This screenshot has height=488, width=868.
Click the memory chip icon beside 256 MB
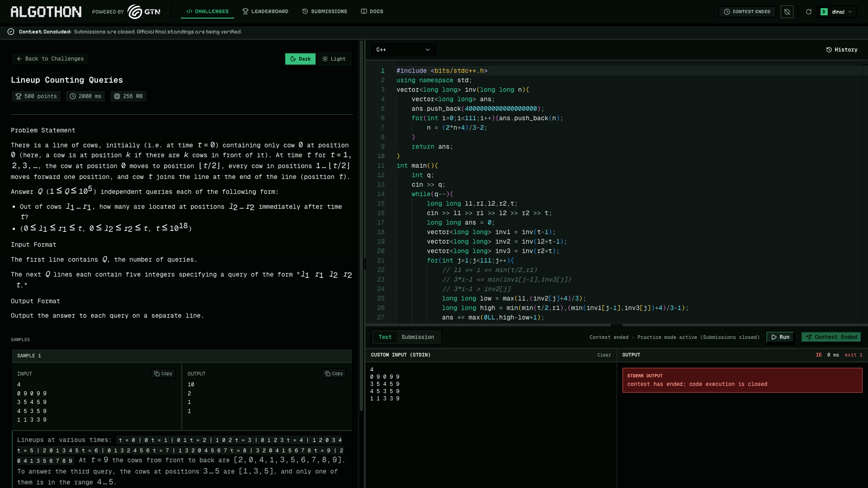tap(117, 96)
